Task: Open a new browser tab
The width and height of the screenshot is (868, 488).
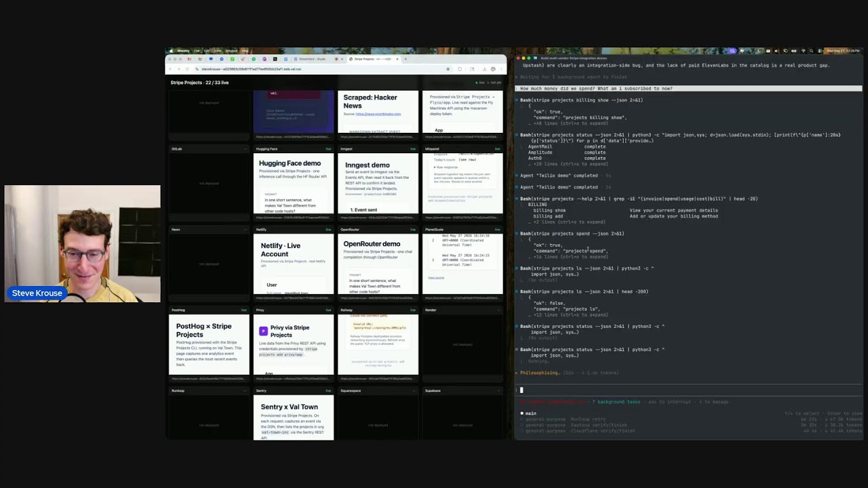Action: [406, 59]
